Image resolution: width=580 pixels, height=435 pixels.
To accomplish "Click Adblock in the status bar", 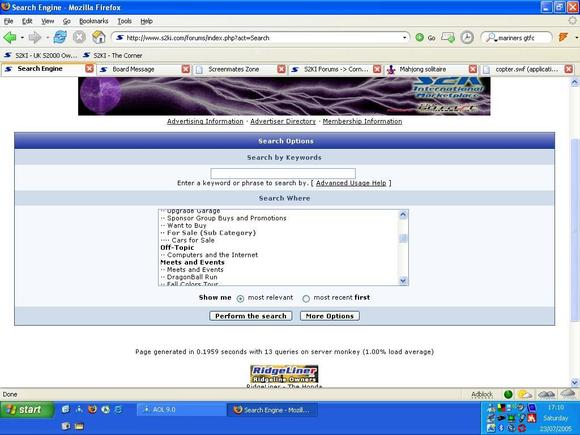I will [482, 395].
